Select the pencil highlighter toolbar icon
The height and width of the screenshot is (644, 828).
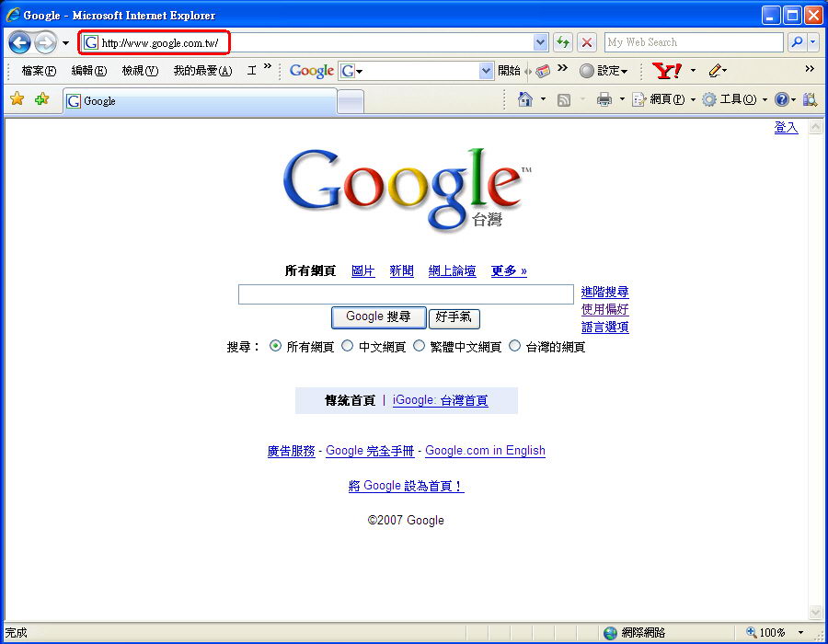[x=715, y=70]
